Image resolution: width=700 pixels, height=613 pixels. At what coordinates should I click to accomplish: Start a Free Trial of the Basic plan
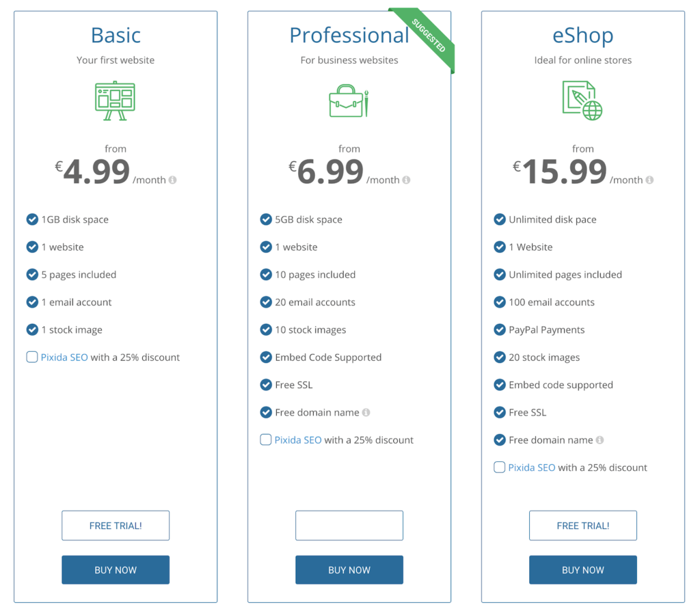click(116, 525)
